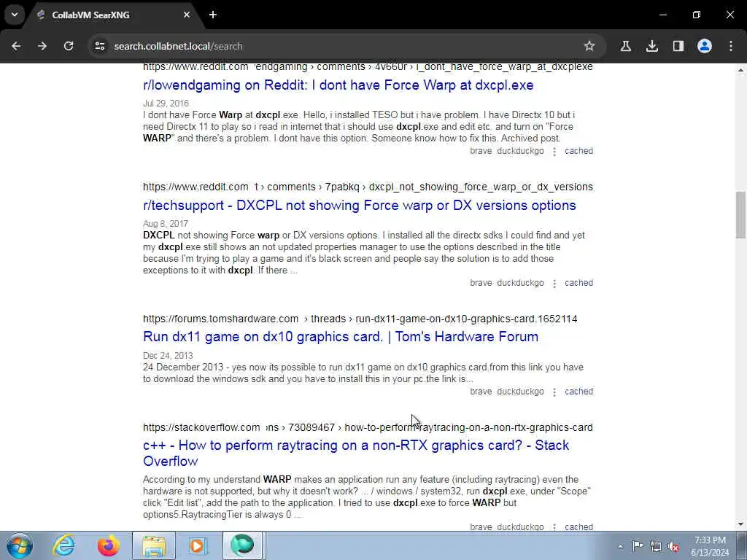This screenshot has height=560, width=747.
Task: Click page scrollbar thumb
Action: (x=740, y=215)
